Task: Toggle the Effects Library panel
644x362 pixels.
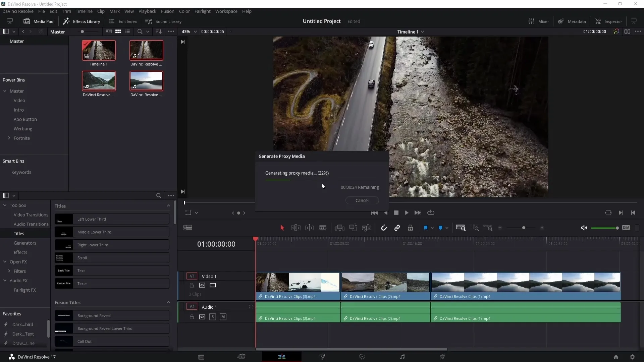Action: click(x=82, y=21)
